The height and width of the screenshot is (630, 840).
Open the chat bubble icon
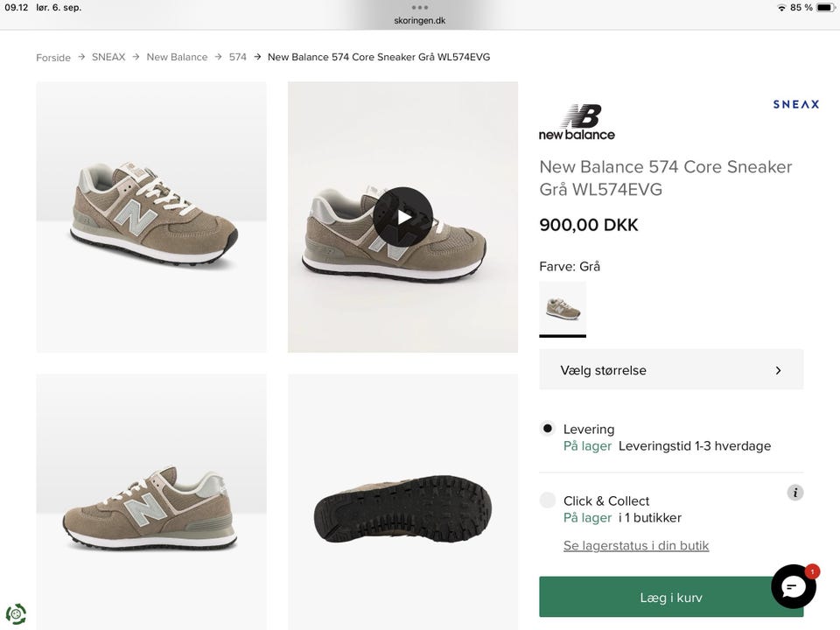point(793,586)
